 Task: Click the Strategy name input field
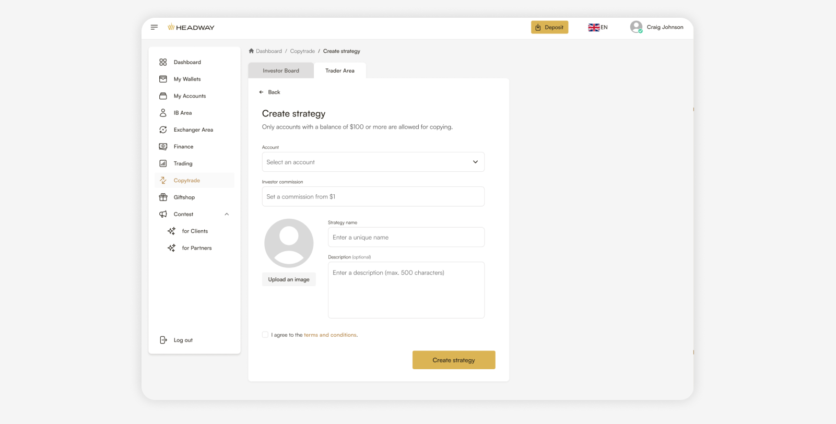(406, 237)
